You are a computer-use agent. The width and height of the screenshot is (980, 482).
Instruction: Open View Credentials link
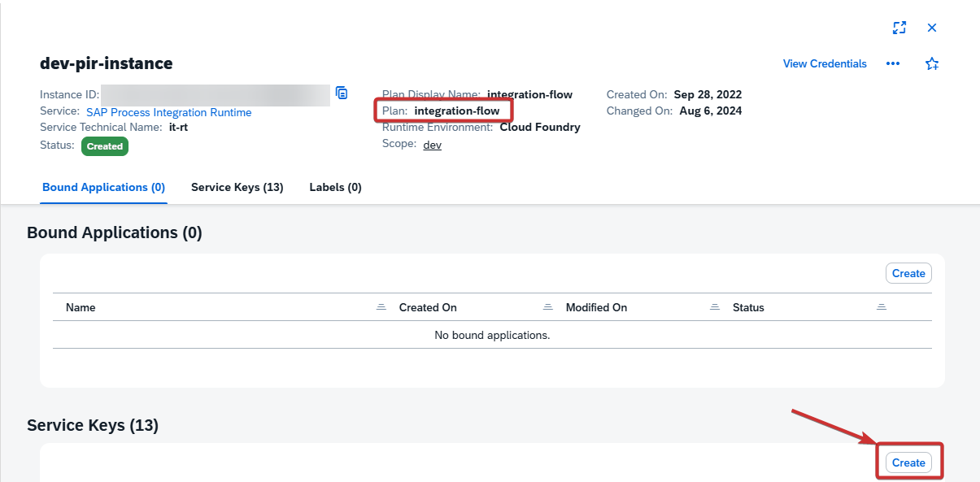pyautogui.click(x=825, y=63)
